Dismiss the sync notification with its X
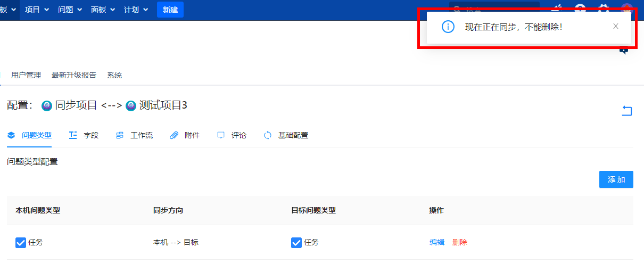Viewport: 644px width, 280px height. 616,26
